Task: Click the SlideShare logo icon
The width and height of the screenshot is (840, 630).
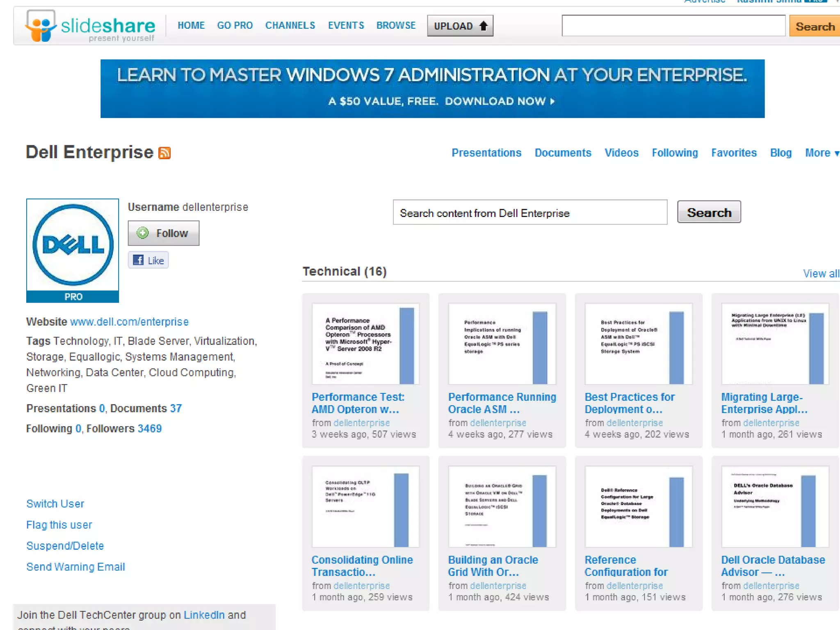Action: pos(40,26)
